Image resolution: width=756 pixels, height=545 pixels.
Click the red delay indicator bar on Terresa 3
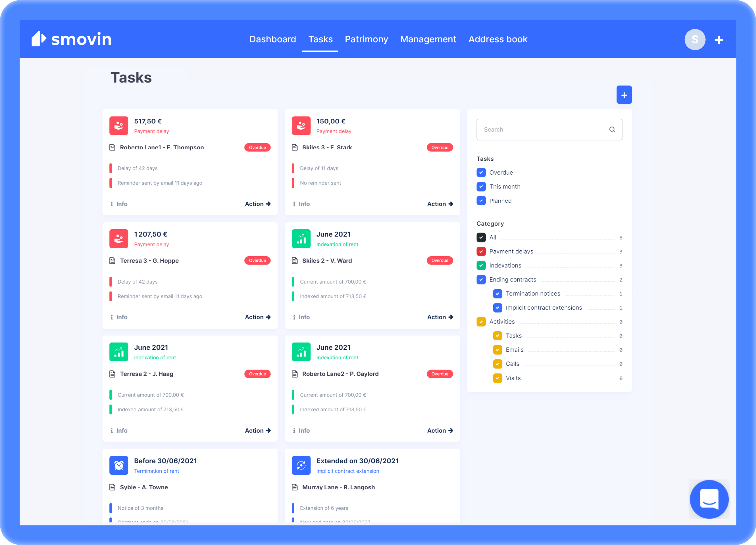tap(111, 282)
